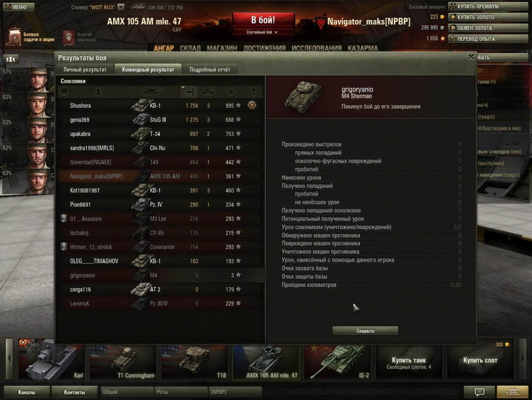Open the Ангар tab
This screenshot has width=532, height=400.
164,48
